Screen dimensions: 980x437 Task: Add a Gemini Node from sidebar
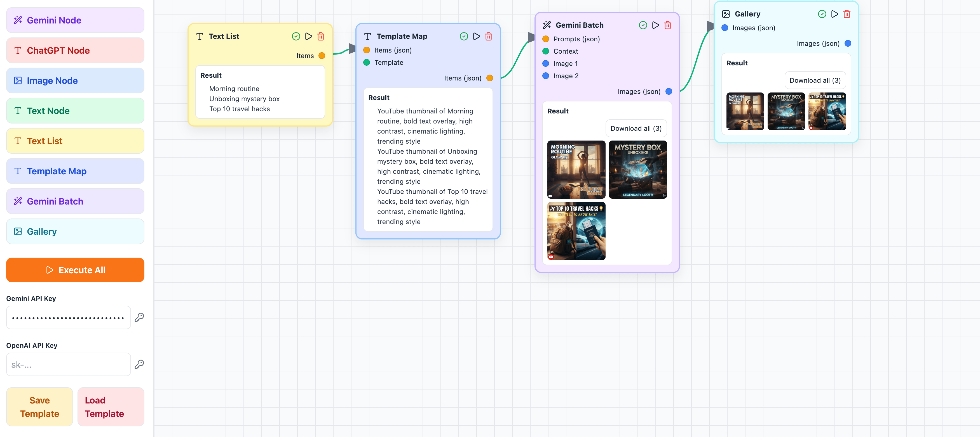tap(75, 20)
